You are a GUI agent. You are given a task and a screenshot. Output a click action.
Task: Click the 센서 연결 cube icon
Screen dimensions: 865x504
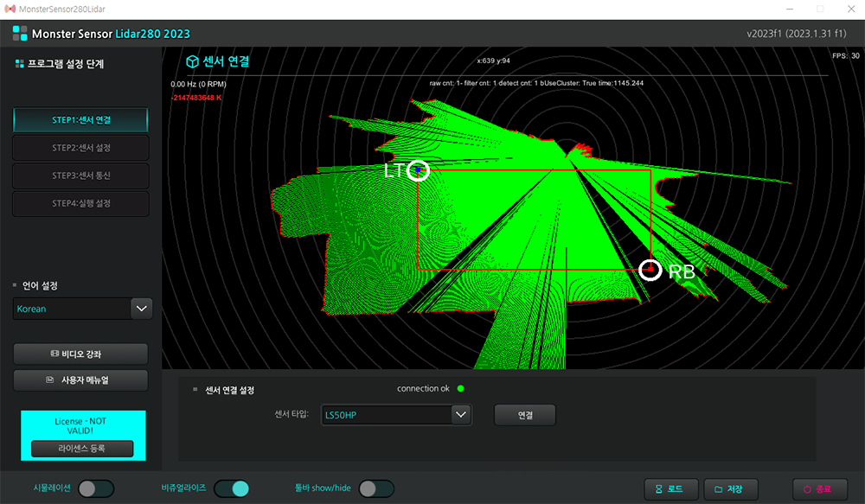192,61
